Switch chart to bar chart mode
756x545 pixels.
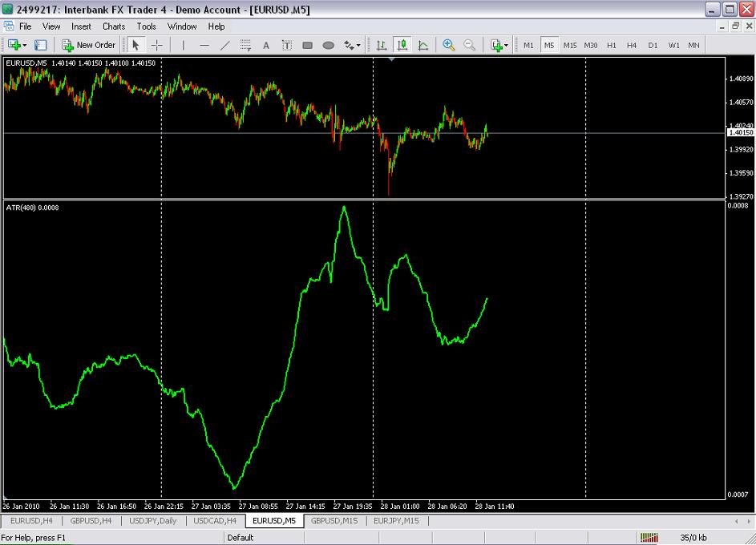click(382, 45)
